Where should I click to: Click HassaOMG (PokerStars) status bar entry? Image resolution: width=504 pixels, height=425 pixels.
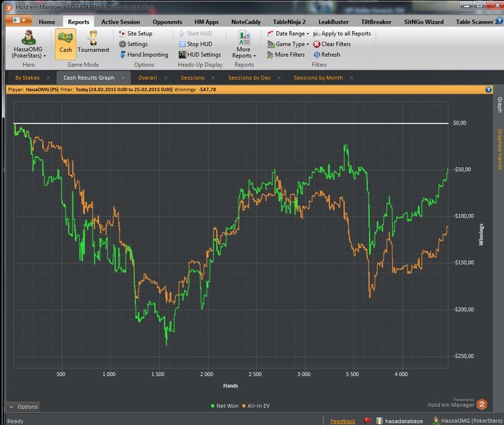(x=467, y=421)
